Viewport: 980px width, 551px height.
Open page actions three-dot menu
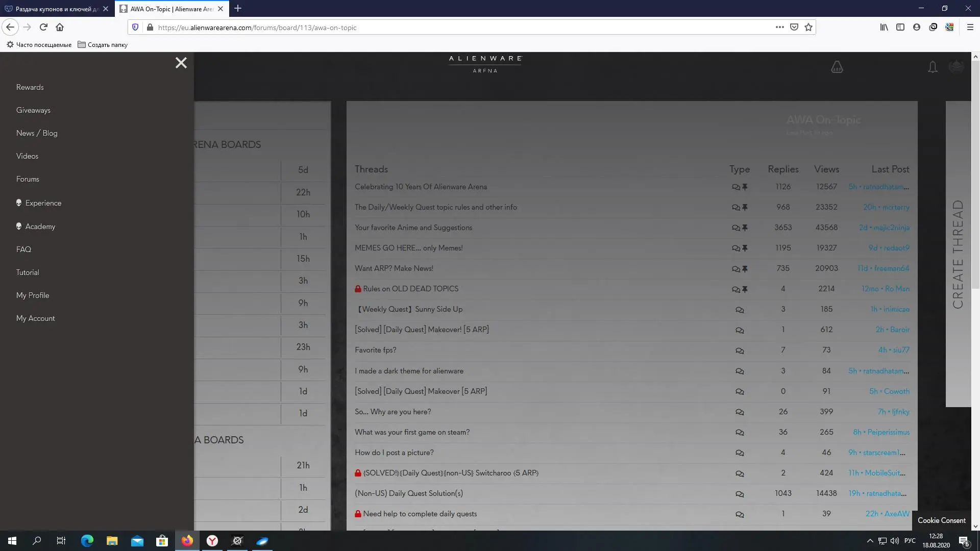779,27
